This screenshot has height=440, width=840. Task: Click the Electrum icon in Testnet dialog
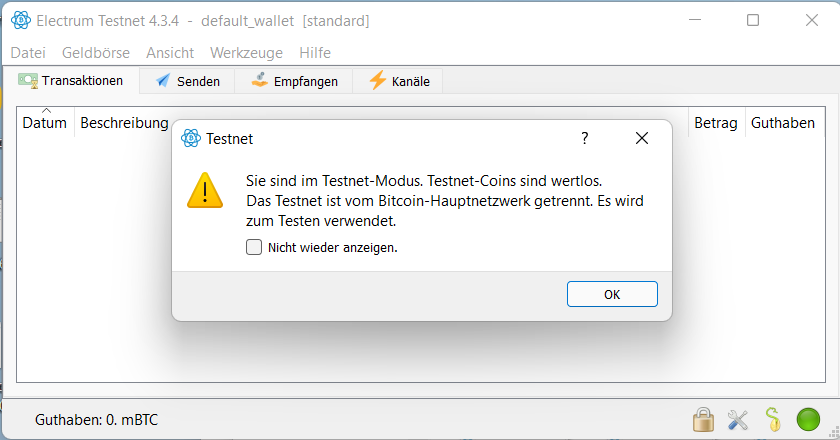pyautogui.click(x=191, y=138)
